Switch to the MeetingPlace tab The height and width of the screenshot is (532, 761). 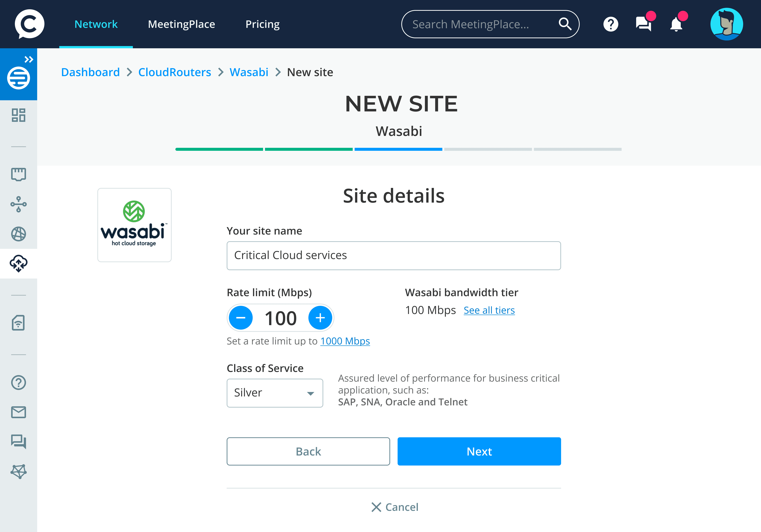coord(181,24)
